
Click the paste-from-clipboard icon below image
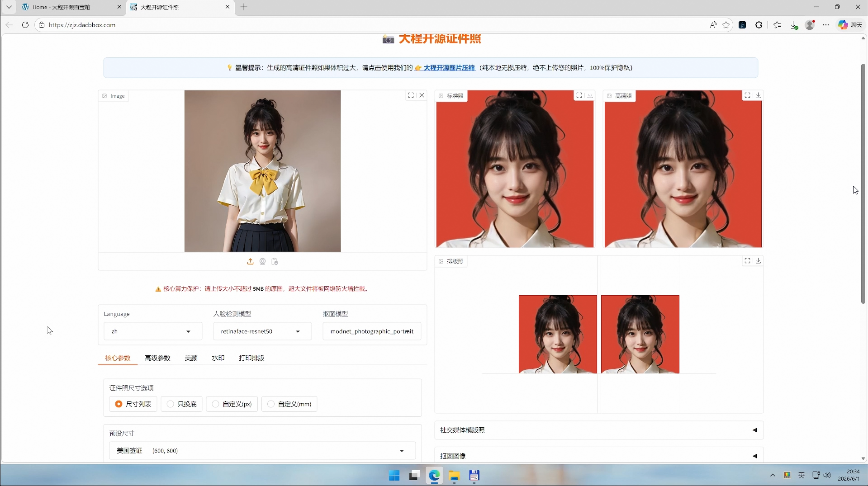click(275, 261)
